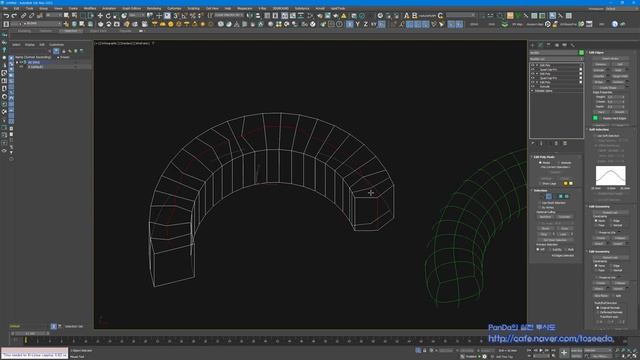The height and width of the screenshot is (360, 640).
Task: Click the Loop selection button
Action: point(563,234)
